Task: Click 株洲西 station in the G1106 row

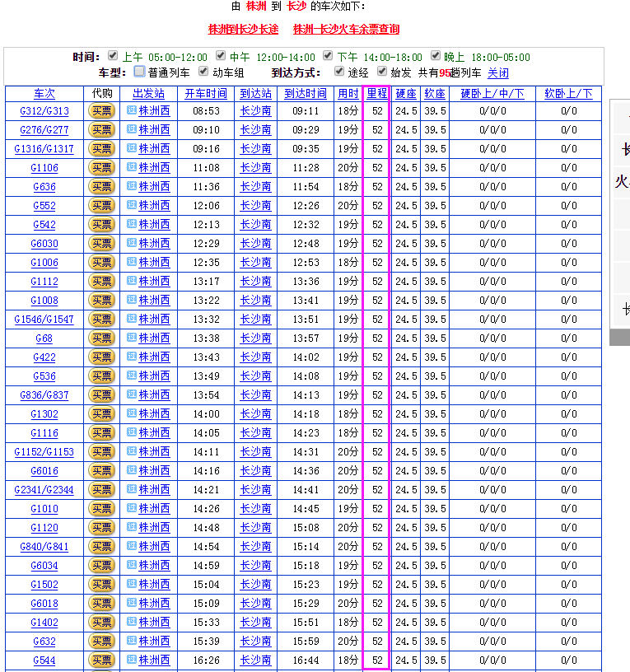Action: [x=154, y=167]
